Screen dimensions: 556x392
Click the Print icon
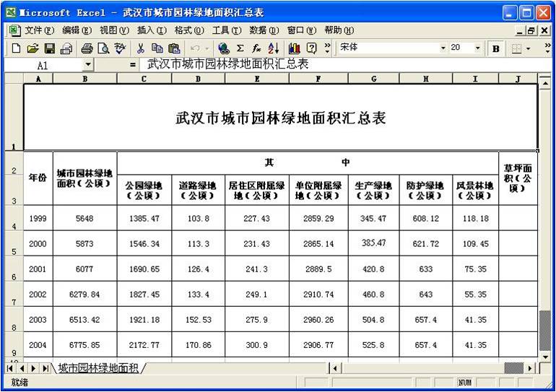click(87, 48)
